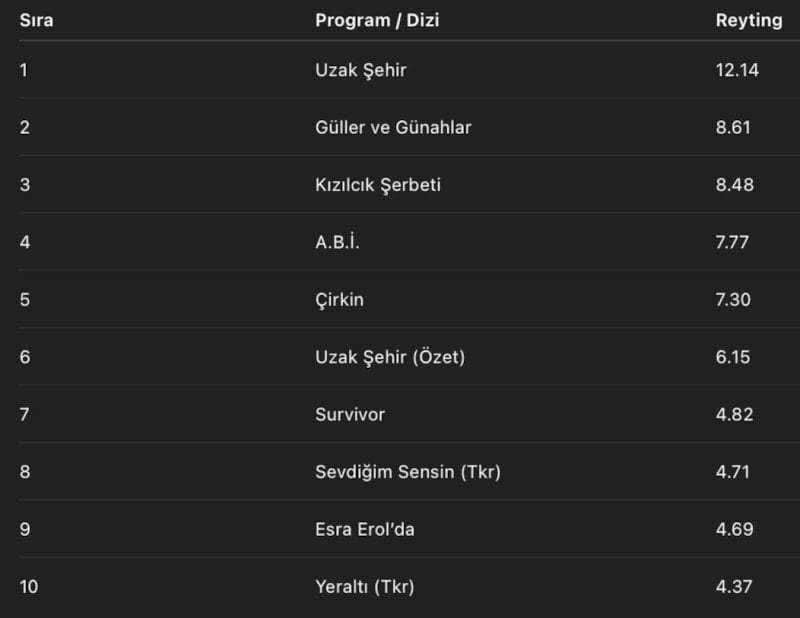Select the Kızılcık Şerbeti row title

click(378, 185)
